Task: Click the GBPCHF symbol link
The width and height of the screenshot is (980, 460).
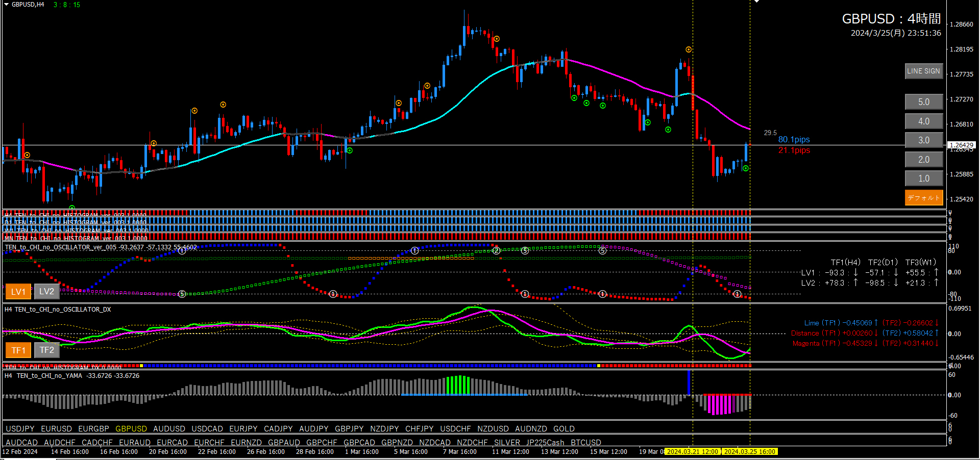Action: (x=322, y=443)
